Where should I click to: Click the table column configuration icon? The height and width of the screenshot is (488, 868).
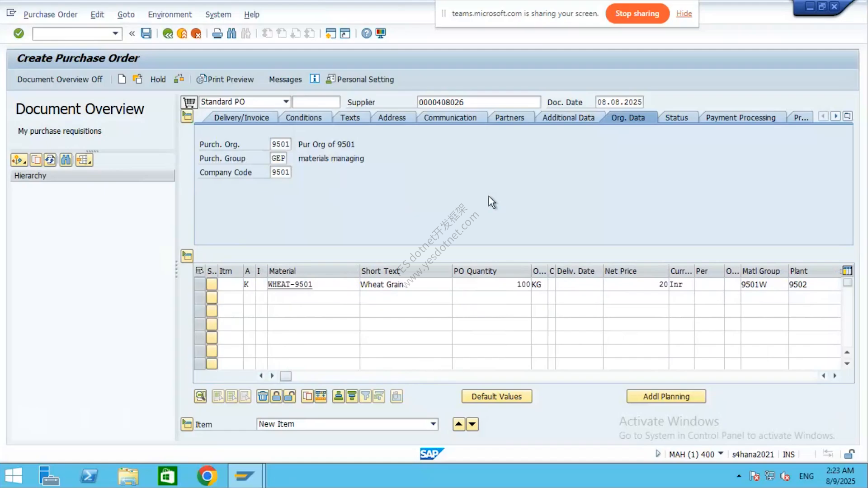coord(847,271)
